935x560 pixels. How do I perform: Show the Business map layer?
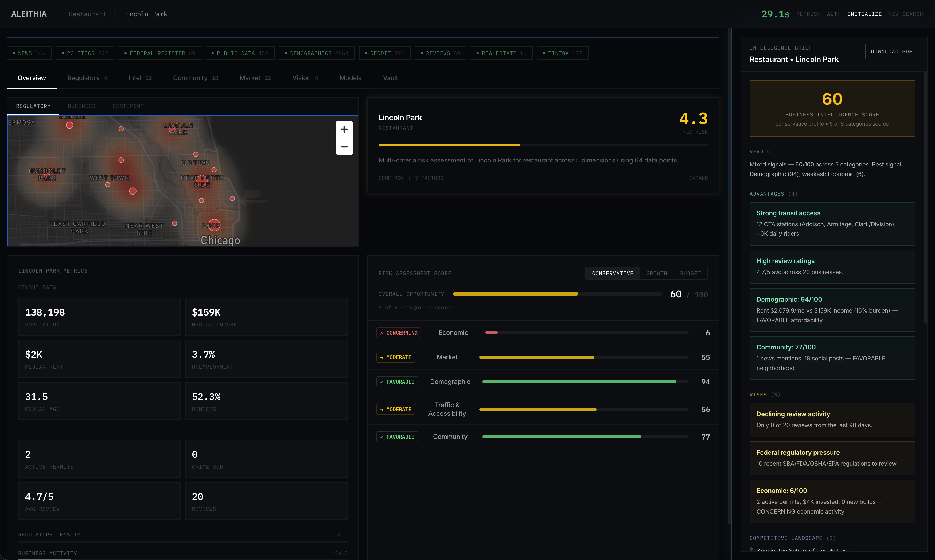pyautogui.click(x=81, y=106)
